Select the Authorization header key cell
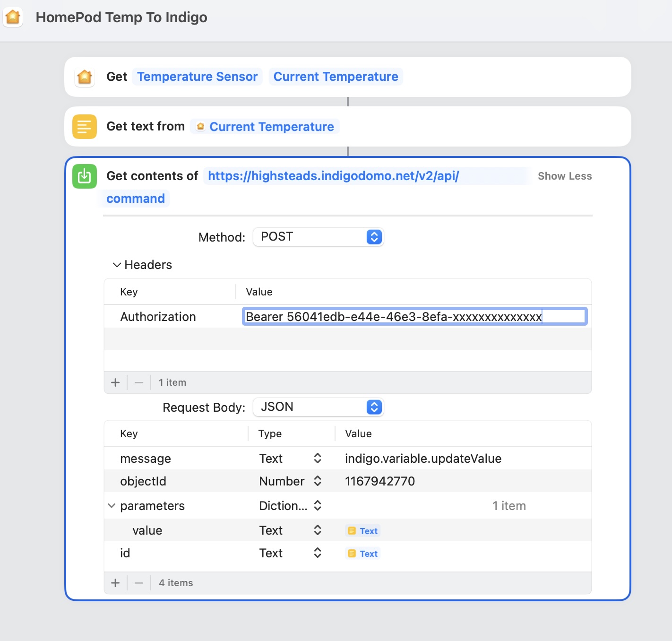 point(158,317)
